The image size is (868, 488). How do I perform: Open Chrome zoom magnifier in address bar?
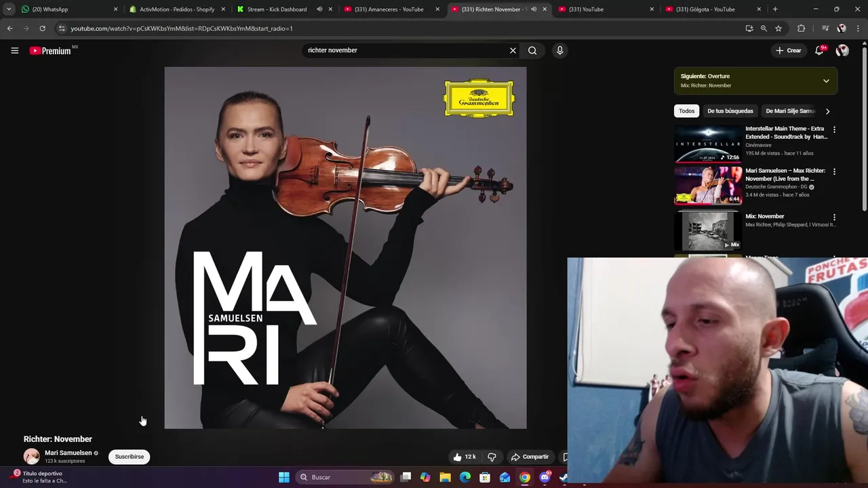click(764, 28)
